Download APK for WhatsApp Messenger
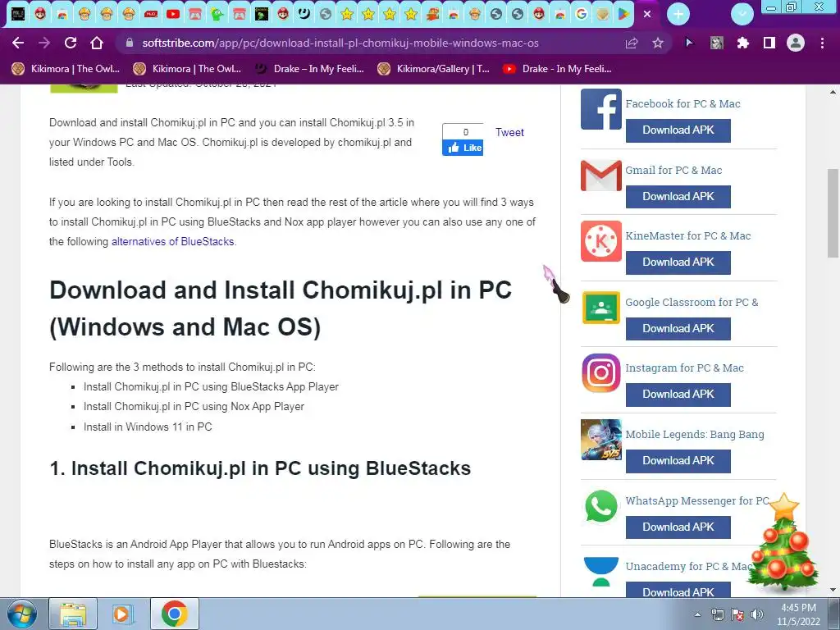Image resolution: width=840 pixels, height=630 pixels. pyautogui.click(x=678, y=527)
